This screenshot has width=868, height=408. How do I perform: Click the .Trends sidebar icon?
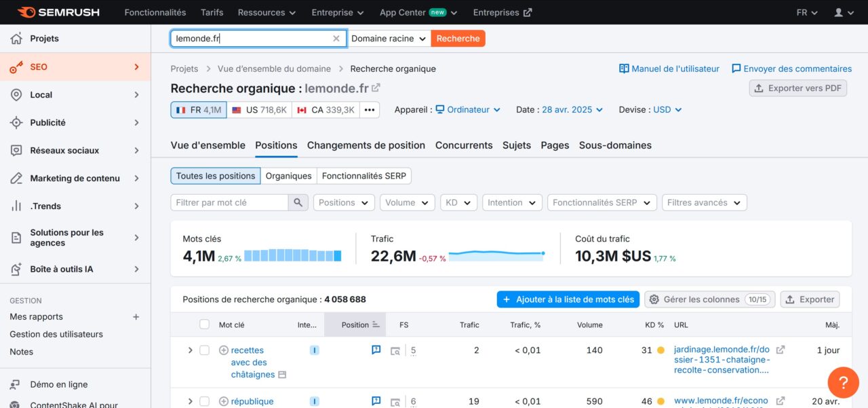[43, 206]
